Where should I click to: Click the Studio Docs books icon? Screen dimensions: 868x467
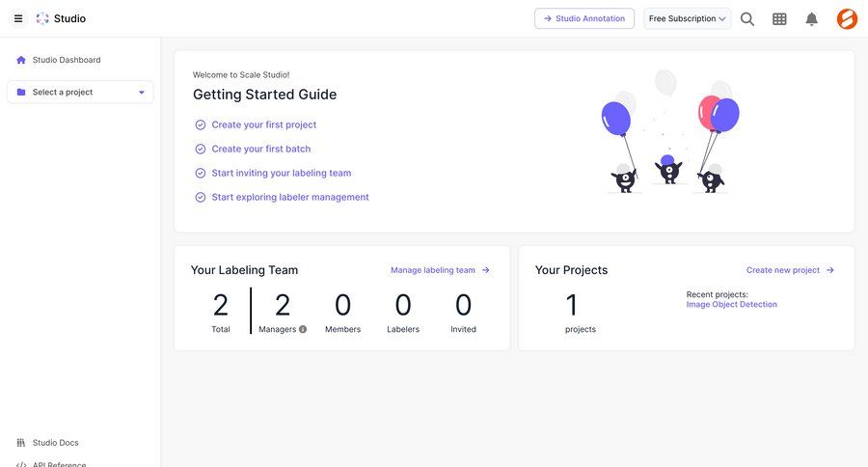21,443
